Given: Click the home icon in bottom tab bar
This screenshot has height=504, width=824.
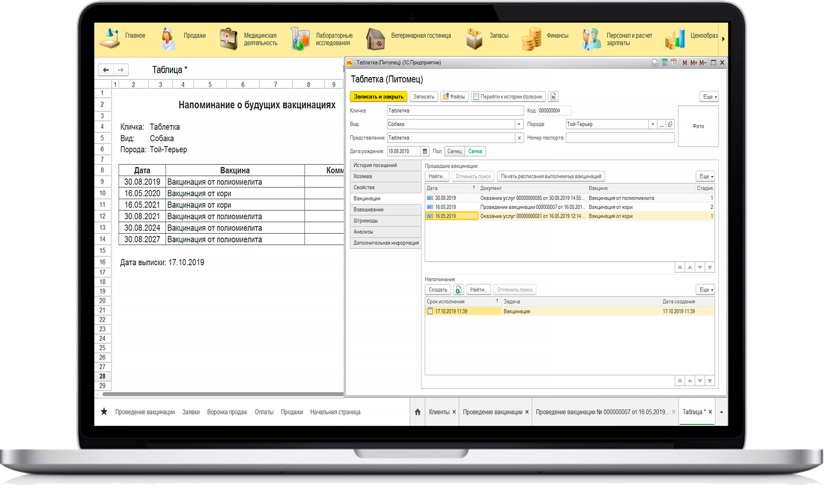Looking at the screenshot, I should [418, 412].
